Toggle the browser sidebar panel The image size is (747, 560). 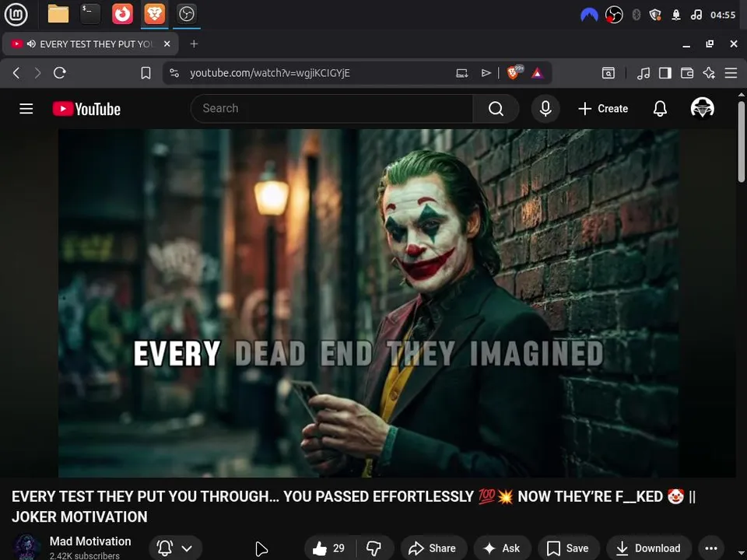[665, 73]
